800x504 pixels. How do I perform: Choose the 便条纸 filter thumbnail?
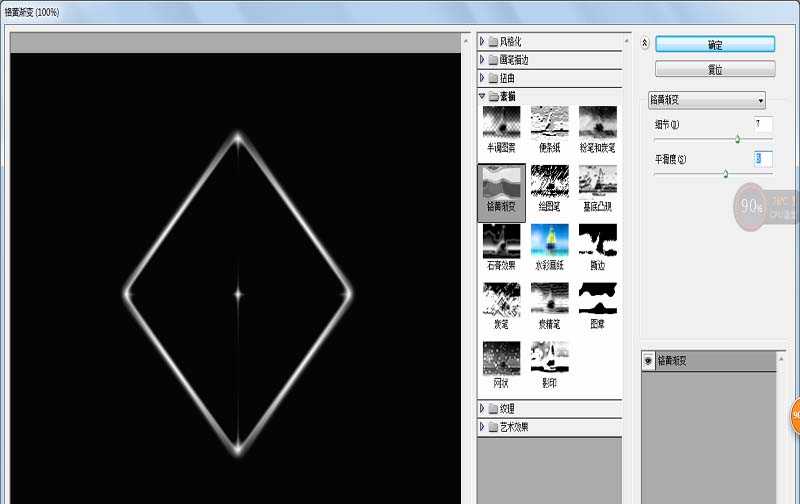click(x=549, y=122)
